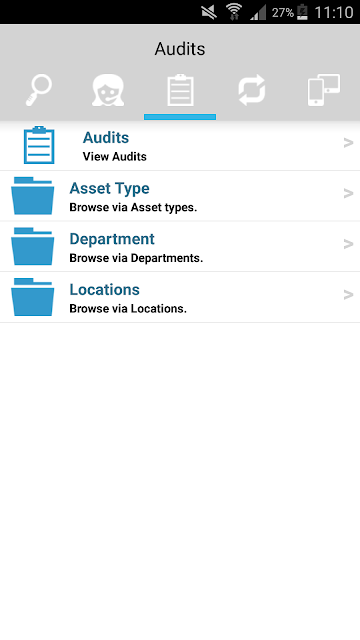The image size is (360, 640).
Task: Open the magnifying glass search tab
Action: [x=39, y=90]
